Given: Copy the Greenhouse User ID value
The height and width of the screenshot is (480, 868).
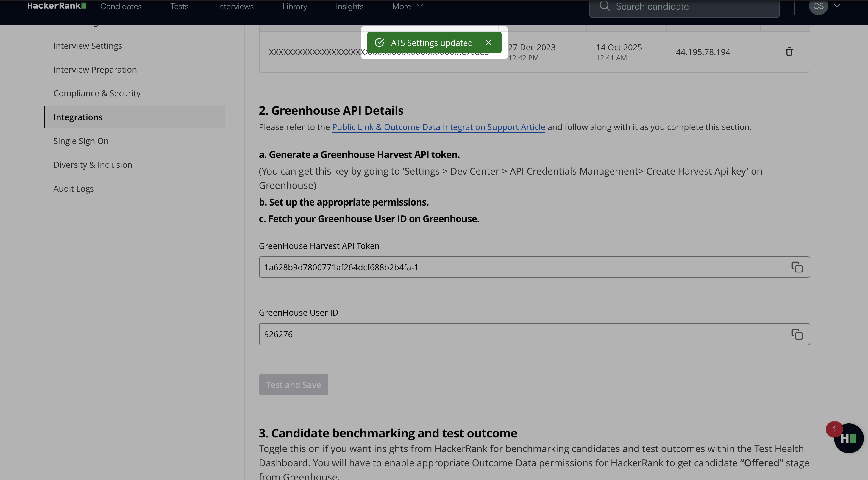Looking at the screenshot, I should tap(797, 334).
